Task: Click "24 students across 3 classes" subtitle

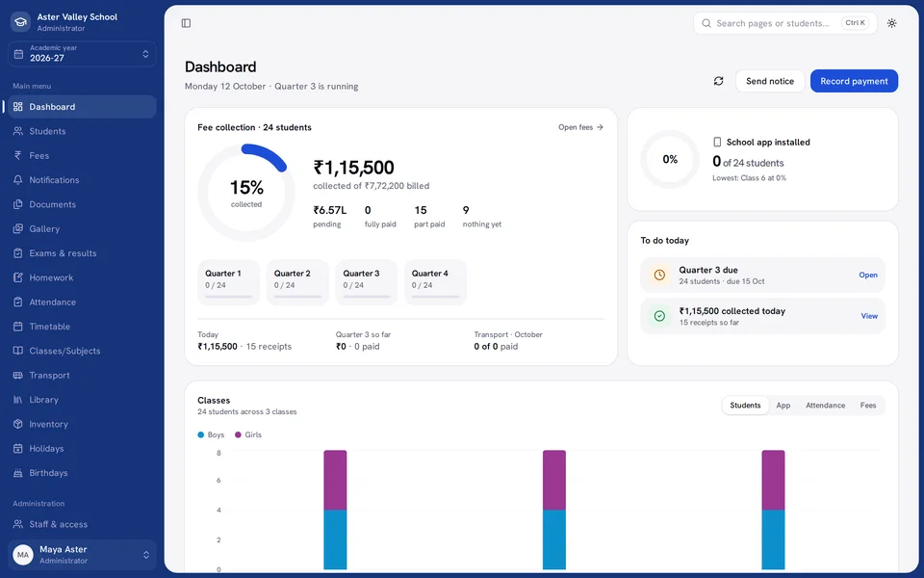Action: pyautogui.click(x=247, y=411)
